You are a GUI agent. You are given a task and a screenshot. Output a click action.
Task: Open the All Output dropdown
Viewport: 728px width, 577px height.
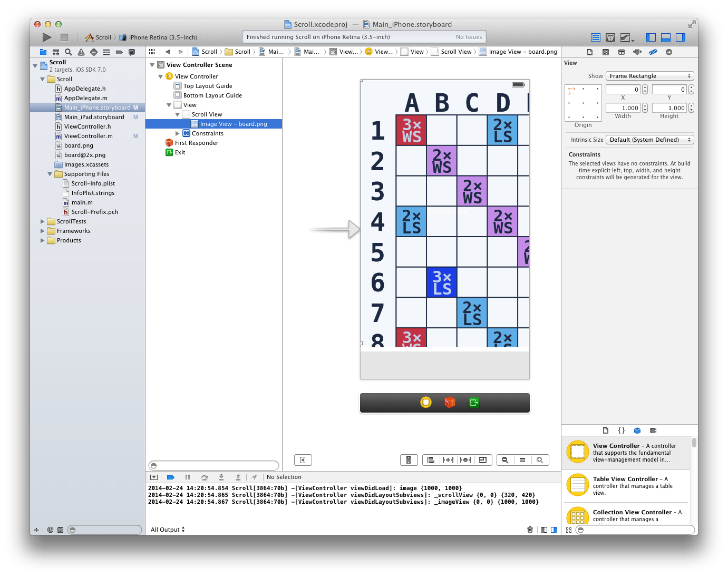(167, 530)
